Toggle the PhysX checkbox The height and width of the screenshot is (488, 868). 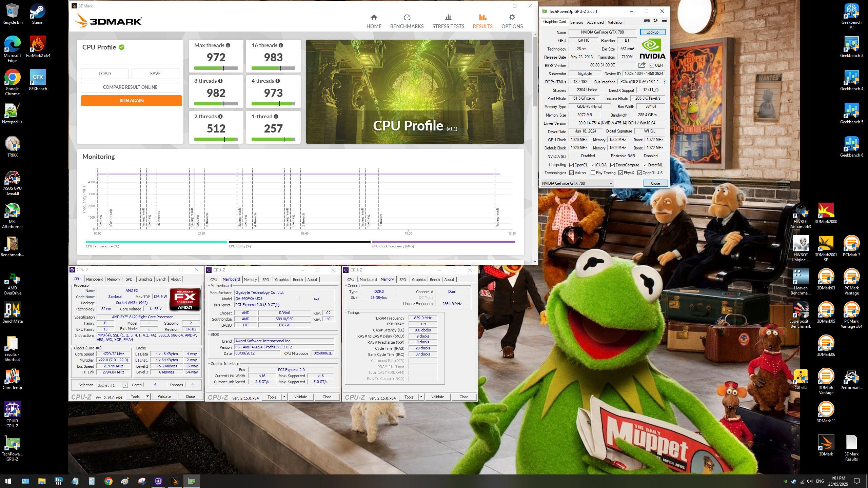coord(620,173)
